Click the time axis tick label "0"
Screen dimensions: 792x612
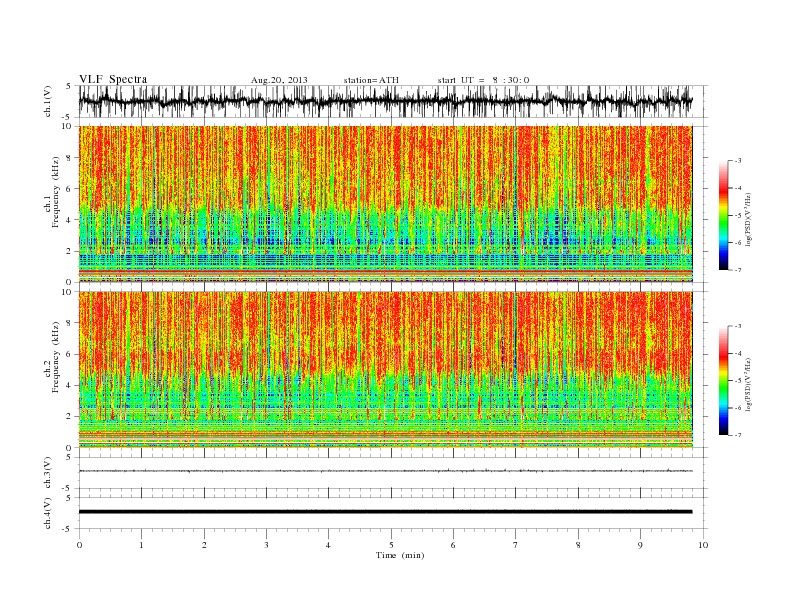(79, 545)
